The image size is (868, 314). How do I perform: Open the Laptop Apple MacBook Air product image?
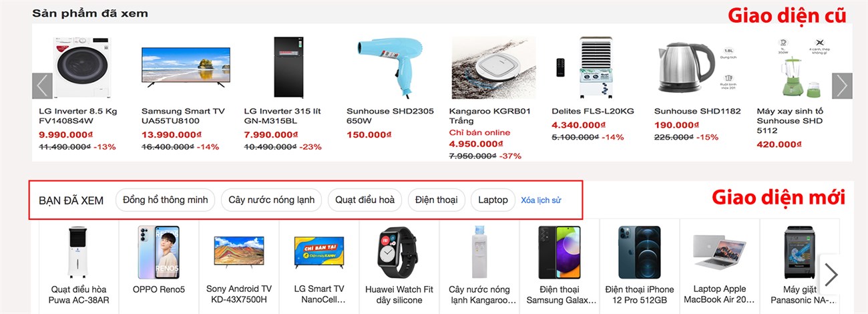[x=719, y=252]
